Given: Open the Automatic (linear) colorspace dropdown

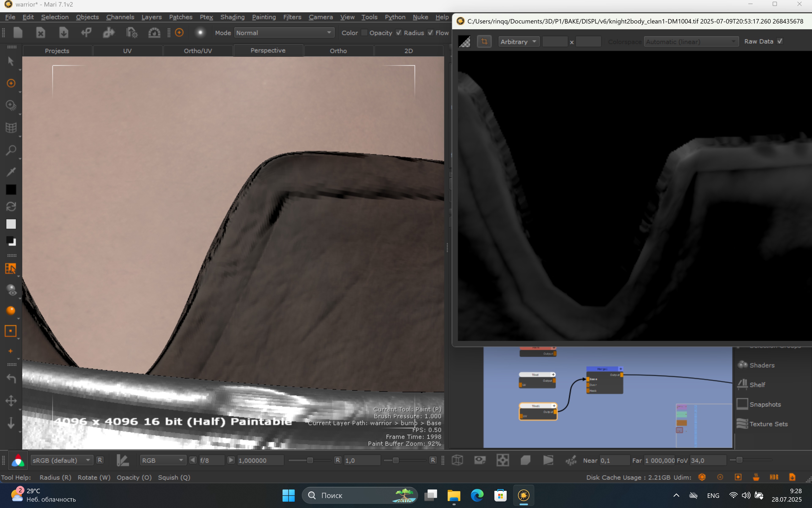Looking at the screenshot, I should click(691, 41).
